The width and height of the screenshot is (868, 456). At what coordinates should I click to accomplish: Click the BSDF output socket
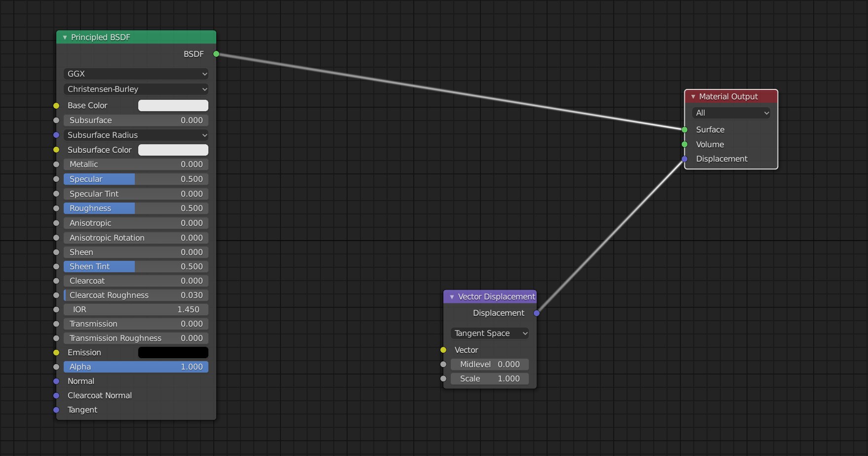(x=216, y=54)
